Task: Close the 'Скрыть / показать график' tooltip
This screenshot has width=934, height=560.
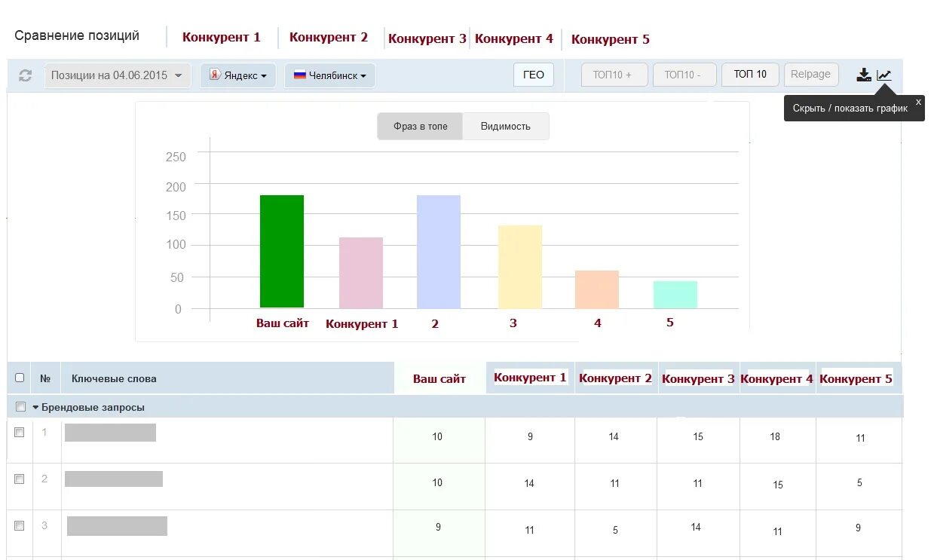Action: [x=917, y=102]
